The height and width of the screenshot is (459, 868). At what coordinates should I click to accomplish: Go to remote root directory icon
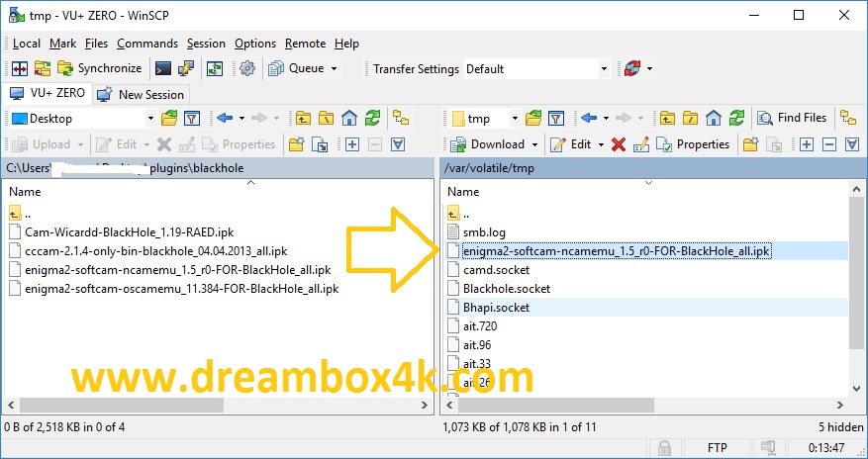pyautogui.click(x=690, y=118)
